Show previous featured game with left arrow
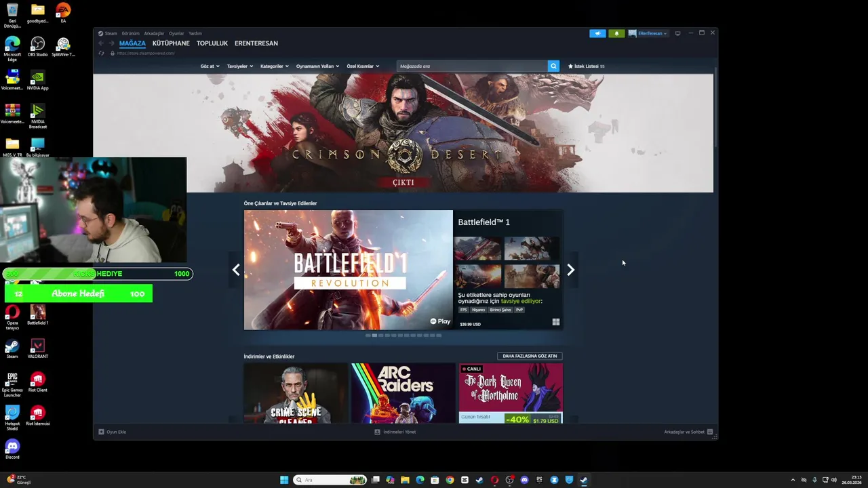This screenshot has width=868, height=488. (x=235, y=270)
